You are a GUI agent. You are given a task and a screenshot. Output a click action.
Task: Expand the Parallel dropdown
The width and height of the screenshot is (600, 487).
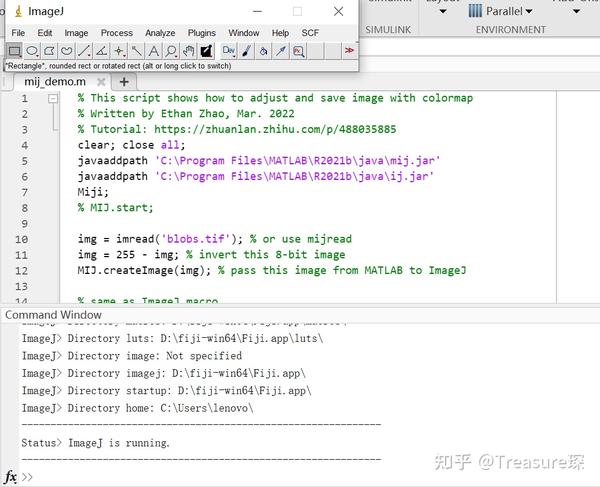(x=501, y=11)
